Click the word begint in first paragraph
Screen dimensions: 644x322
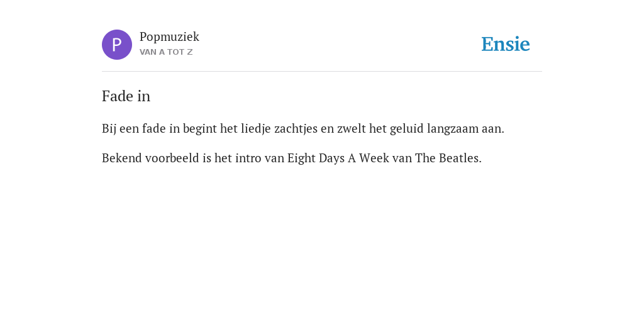click(199, 129)
